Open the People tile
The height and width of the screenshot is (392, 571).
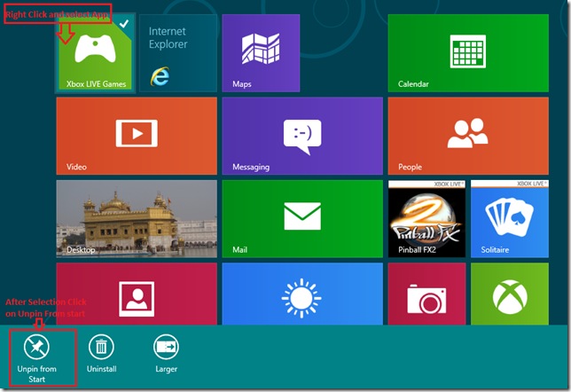(x=468, y=136)
